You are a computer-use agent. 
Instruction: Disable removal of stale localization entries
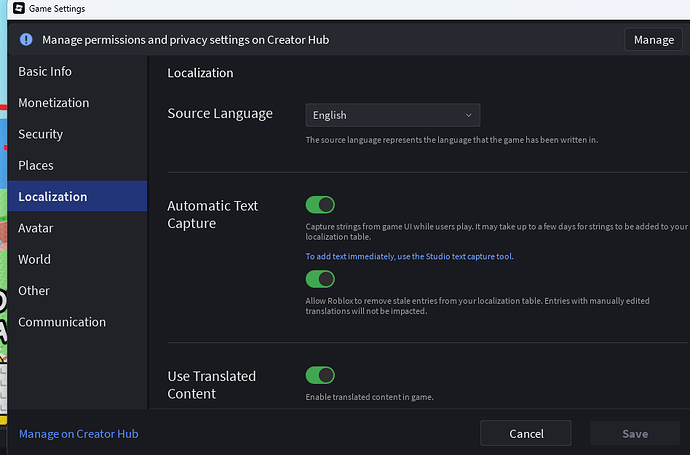point(320,280)
